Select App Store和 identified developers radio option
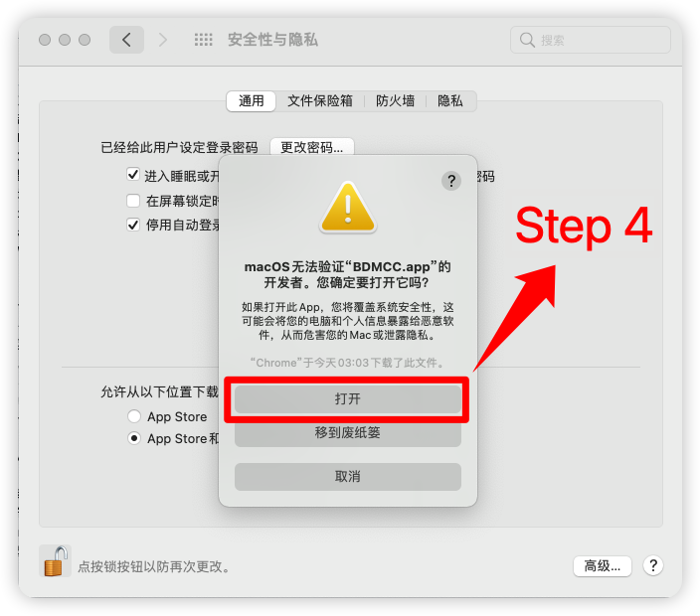Screen dimensions: 700x616 coord(134,438)
